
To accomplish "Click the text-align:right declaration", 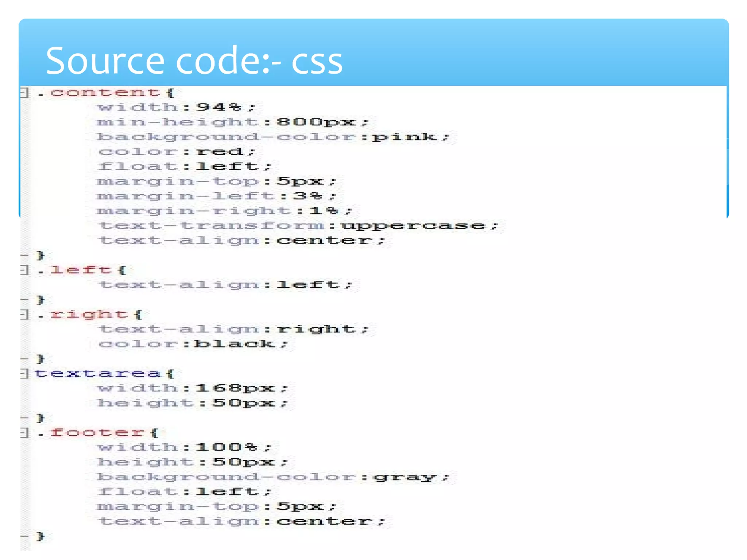I will pos(233,329).
